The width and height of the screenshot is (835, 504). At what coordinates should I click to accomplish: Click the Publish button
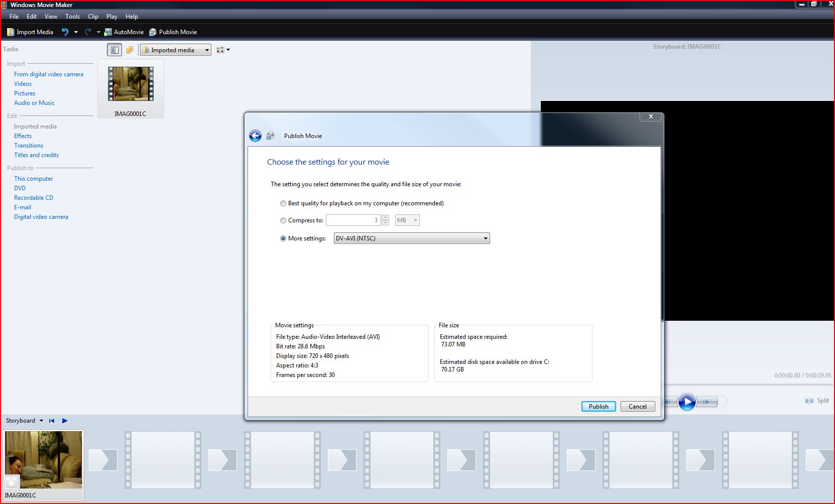click(x=599, y=407)
